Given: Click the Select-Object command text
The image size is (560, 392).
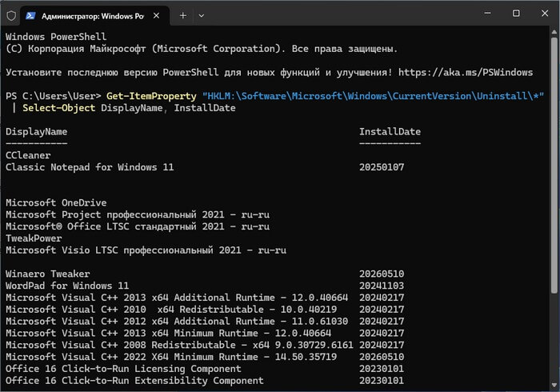Looking at the screenshot, I should pos(59,108).
